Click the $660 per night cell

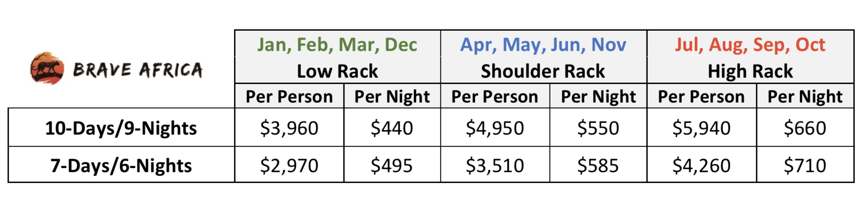[805, 128]
